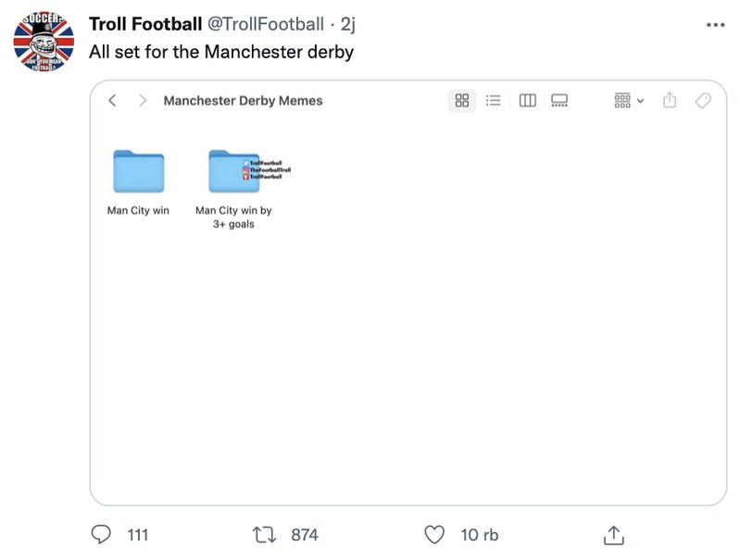
Task: Select the Manchester Derby Memes title bar text
Action: (x=243, y=100)
